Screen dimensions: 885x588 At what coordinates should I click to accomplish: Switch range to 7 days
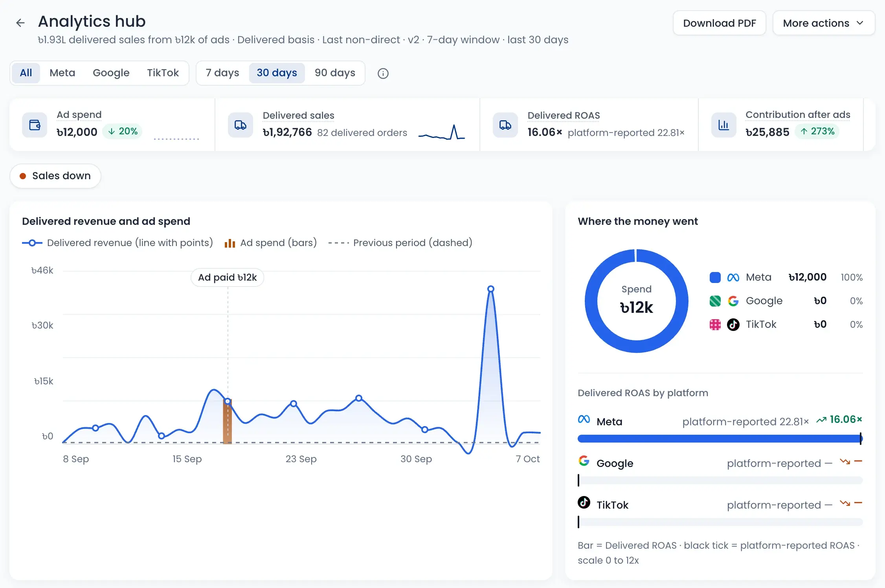point(222,73)
